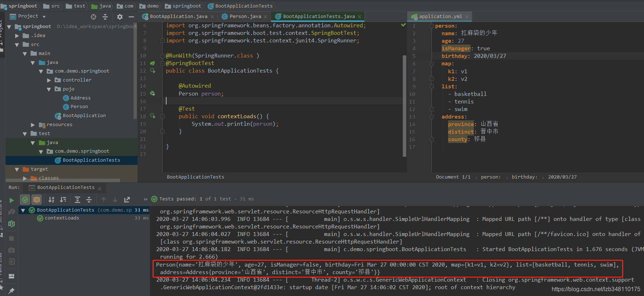Select the Address class in pojo
The width and height of the screenshot is (644, 296).
[76, 98]
